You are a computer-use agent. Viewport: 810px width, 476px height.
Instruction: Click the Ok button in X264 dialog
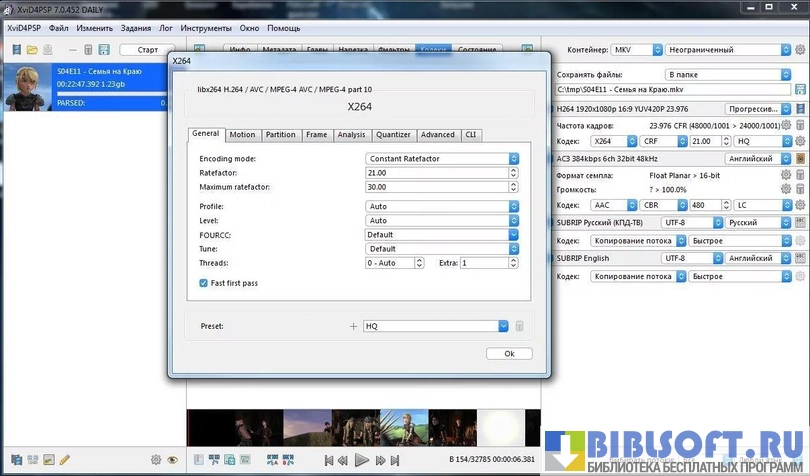(509, 353)
